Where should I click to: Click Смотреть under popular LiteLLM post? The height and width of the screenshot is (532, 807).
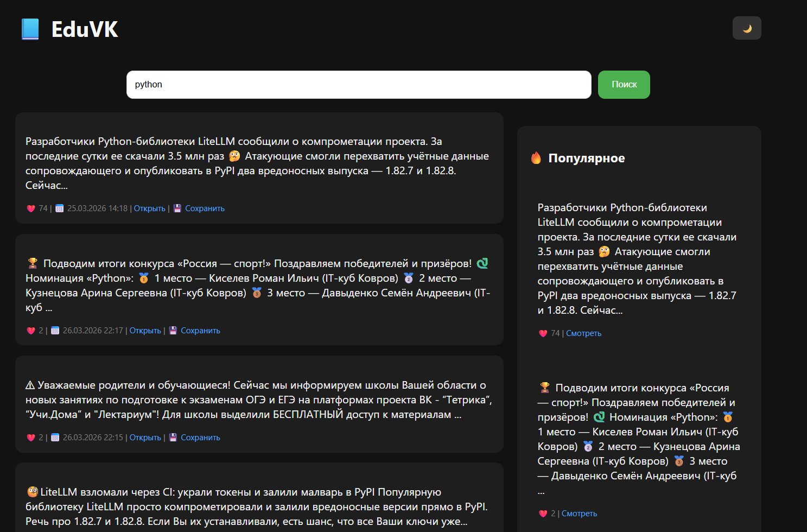[583, 333]
